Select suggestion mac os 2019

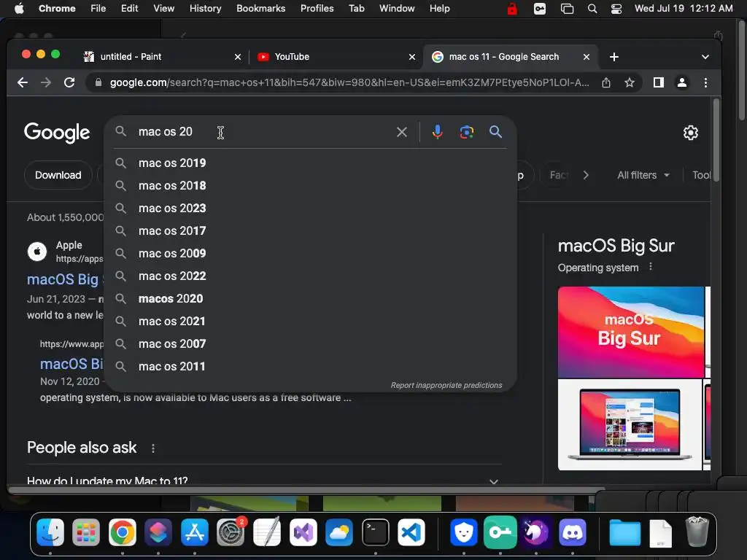tap(310, 163)
